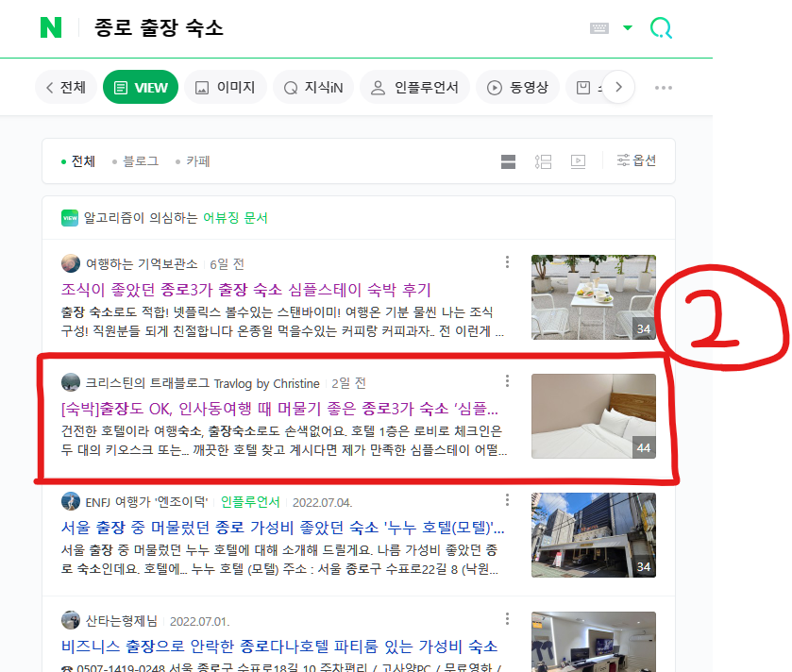792x672 pixels.
Task: Switch to the 이미지 tab
Action: (226, 88)
